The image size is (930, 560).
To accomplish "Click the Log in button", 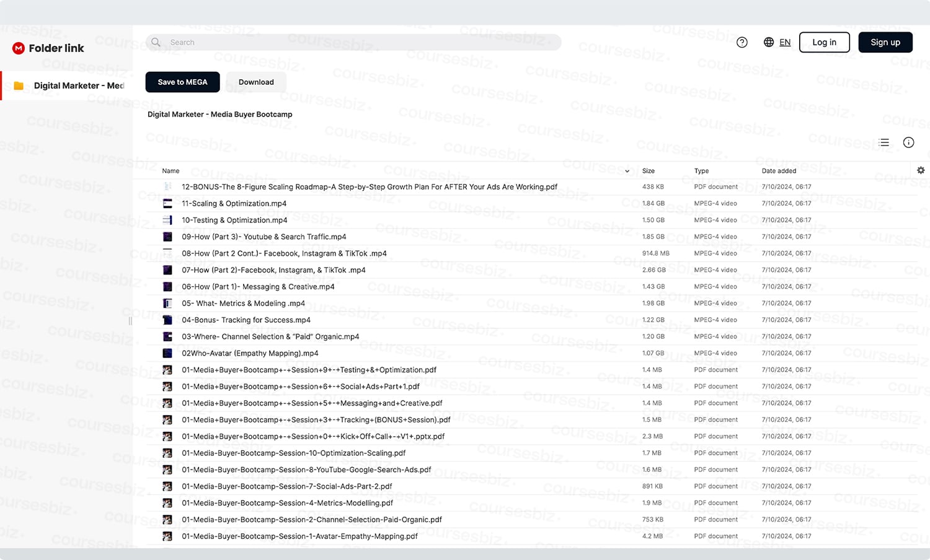I will [x=824, y=42].
